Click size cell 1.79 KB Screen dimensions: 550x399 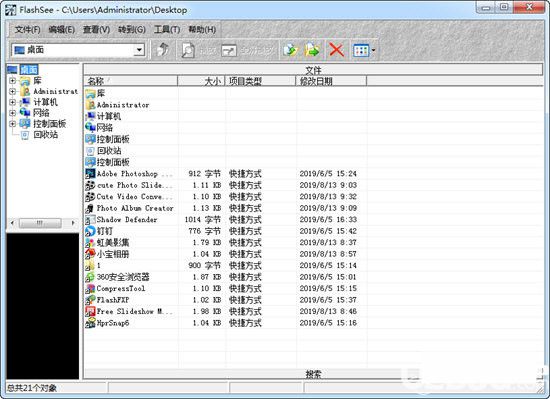point(207,243)
